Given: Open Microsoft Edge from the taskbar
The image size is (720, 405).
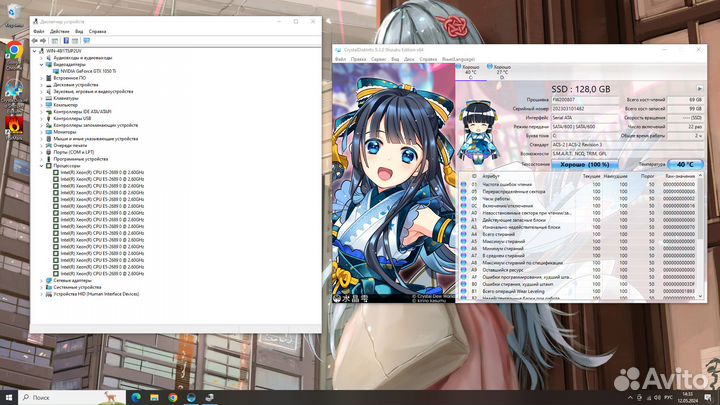Looking at the screenshot, I should click(x=136, y=398).
